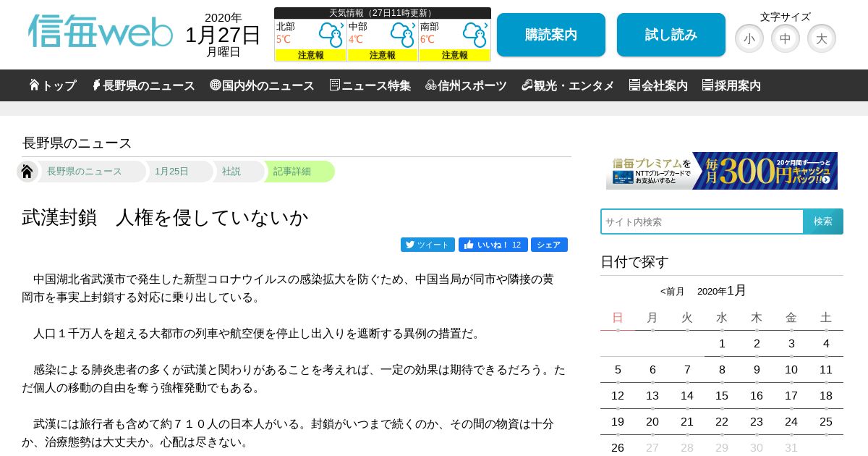Click the 北部 注意報 warning label
The width and height of the screenshot is (868, 456).
(310, 55)
